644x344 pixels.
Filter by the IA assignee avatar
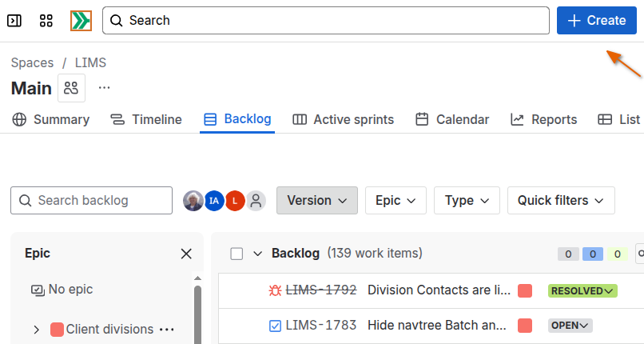tap(213, 201)
